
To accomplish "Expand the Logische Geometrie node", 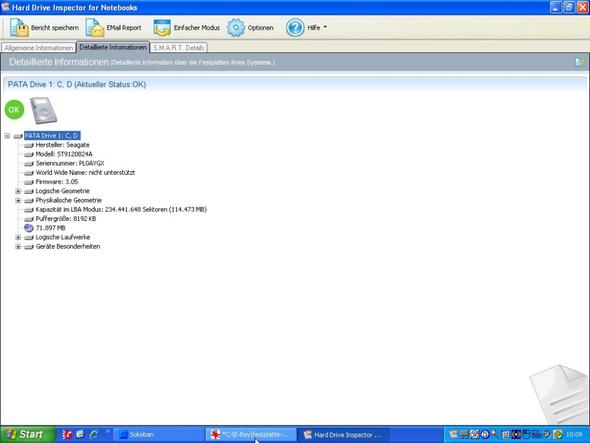I will [x=18, y=191].
